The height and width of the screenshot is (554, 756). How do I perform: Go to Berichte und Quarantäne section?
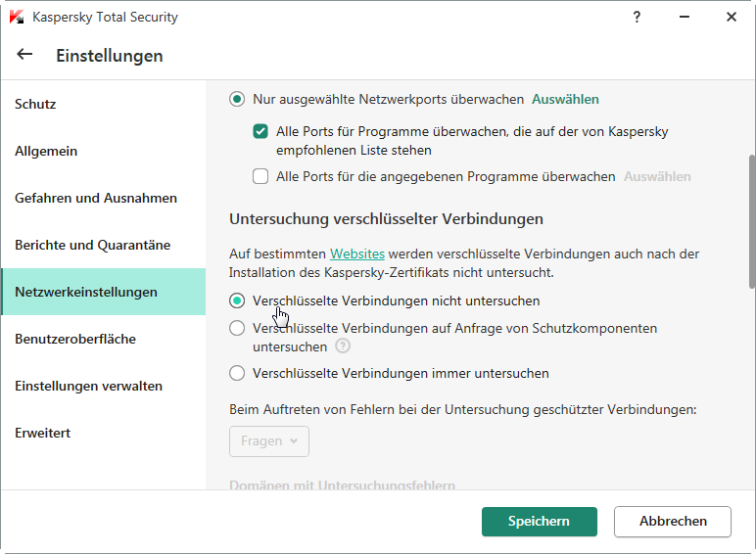tap(93, 245)
